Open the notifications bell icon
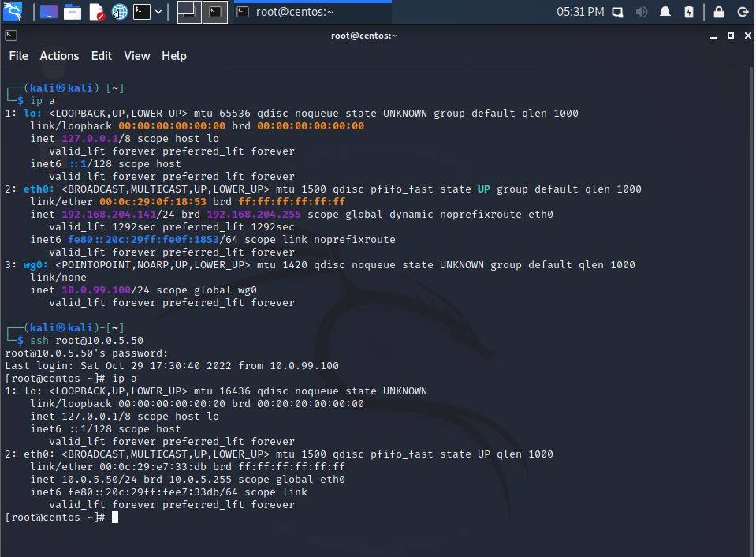The width and height of the screenshot is (756, 557). (x=665, y=12)
